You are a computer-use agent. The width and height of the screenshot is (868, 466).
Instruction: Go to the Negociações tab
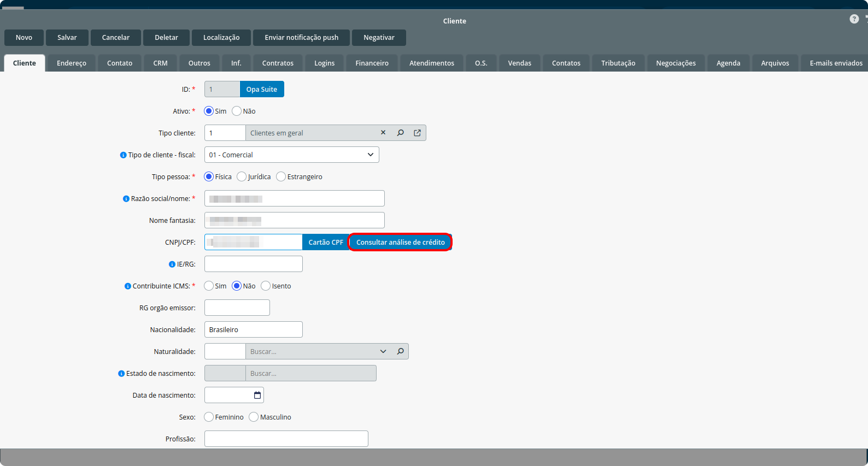[x=676, y=63]
